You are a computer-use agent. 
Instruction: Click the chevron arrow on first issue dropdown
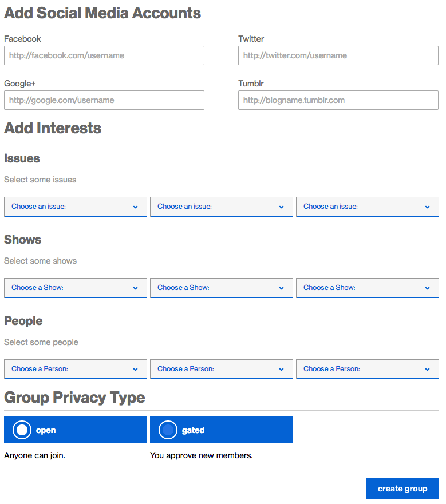(136, 207)
